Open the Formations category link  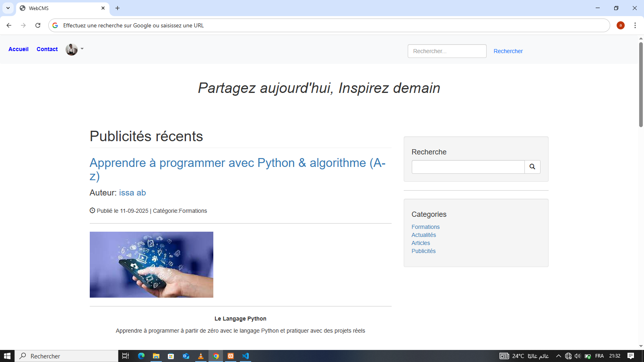tap(425, 227)
